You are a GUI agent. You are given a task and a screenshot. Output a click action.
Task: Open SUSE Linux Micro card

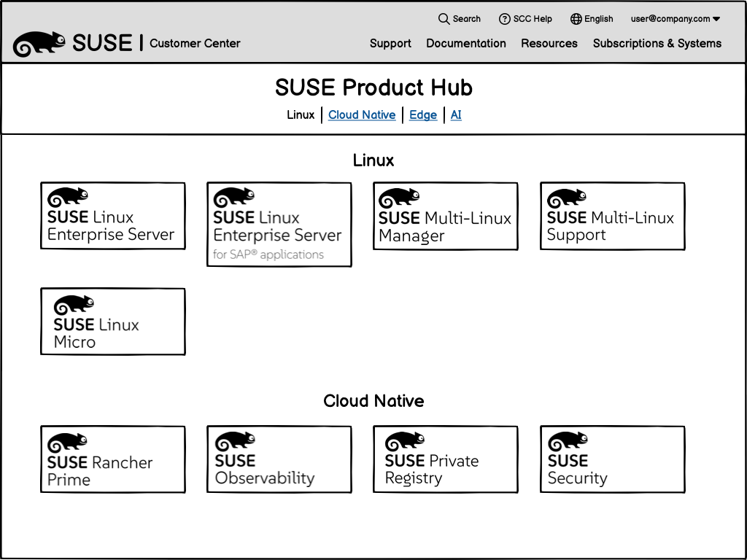113,322
